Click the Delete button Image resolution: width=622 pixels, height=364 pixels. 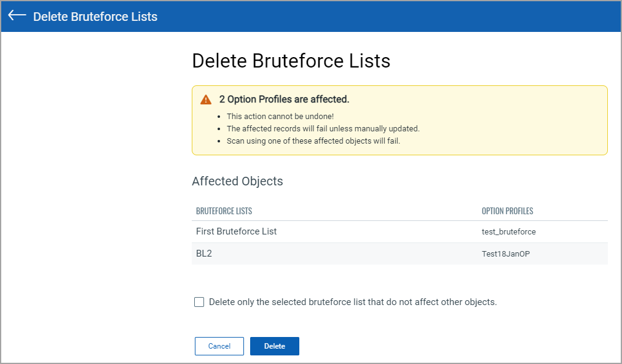coord(274,346)
